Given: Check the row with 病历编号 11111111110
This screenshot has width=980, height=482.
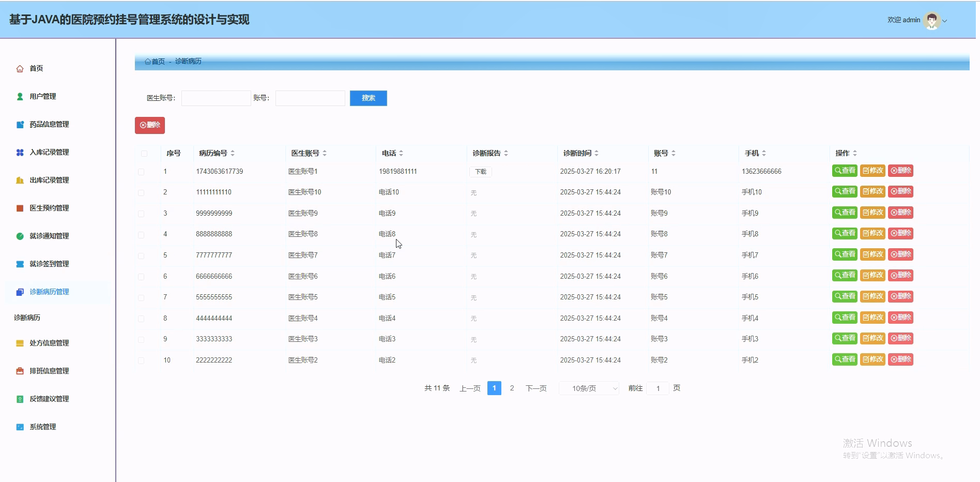Looking at the screenshot, I should click(141, 192).
